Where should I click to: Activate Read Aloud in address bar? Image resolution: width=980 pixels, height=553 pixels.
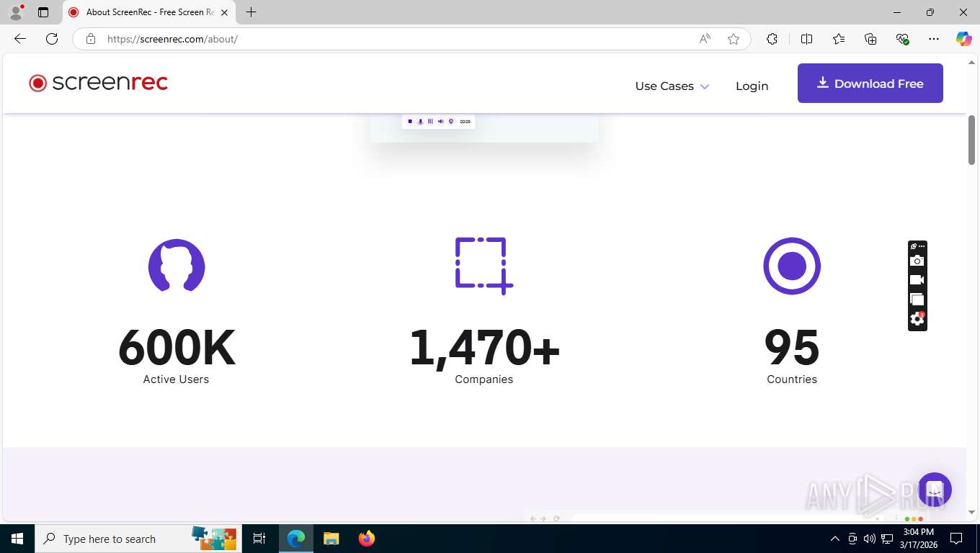point(705,39)
